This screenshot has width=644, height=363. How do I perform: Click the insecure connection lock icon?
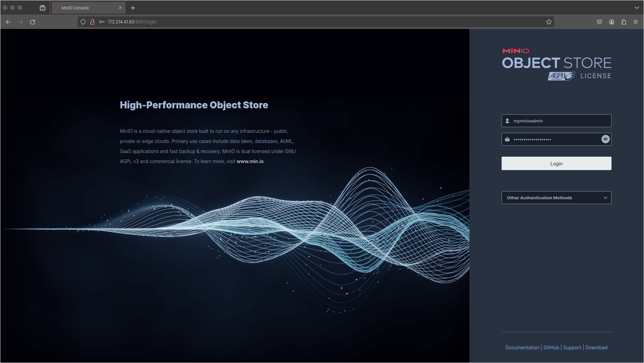point(92,22)
